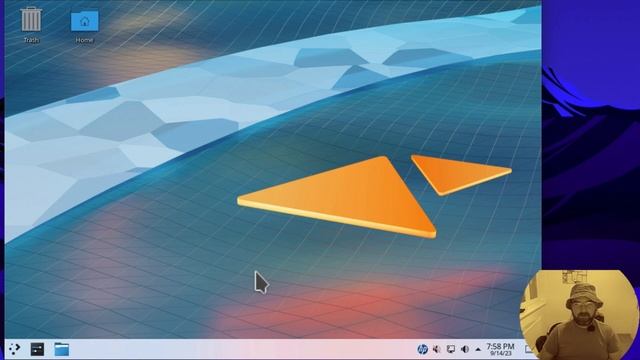Viewport: 640px width, 360px height.
Task: Launch System Settings from the taskbar
Action: 37,349
